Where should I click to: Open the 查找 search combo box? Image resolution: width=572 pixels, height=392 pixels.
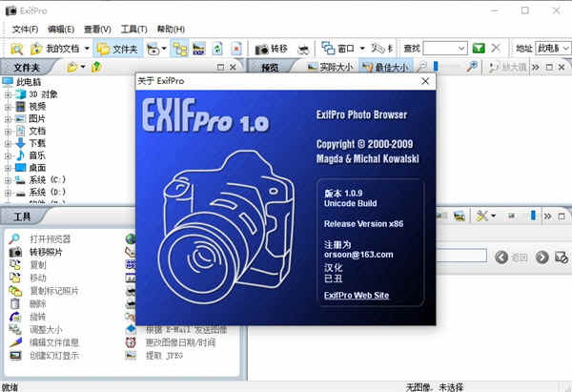(445, 49)
